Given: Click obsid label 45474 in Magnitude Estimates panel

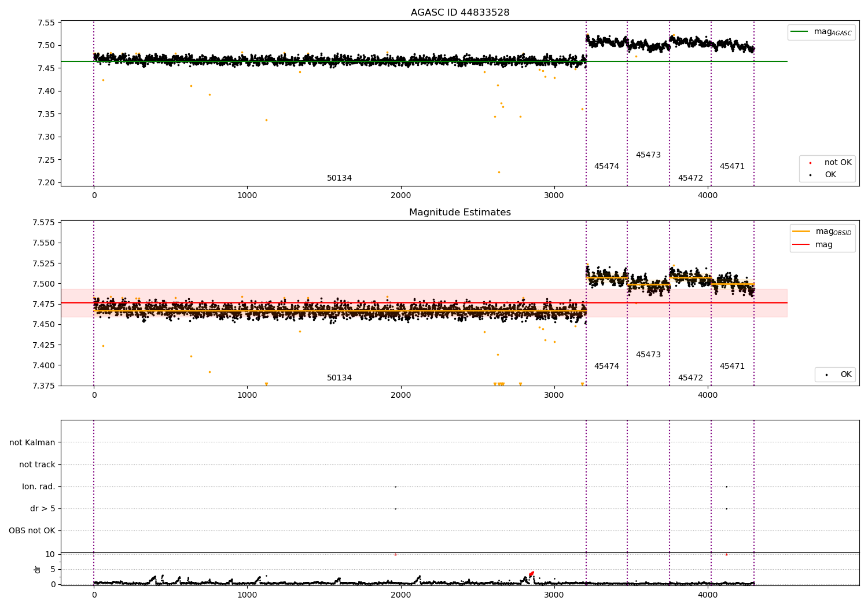Looking at the screenshot, I should coord(606,367).
